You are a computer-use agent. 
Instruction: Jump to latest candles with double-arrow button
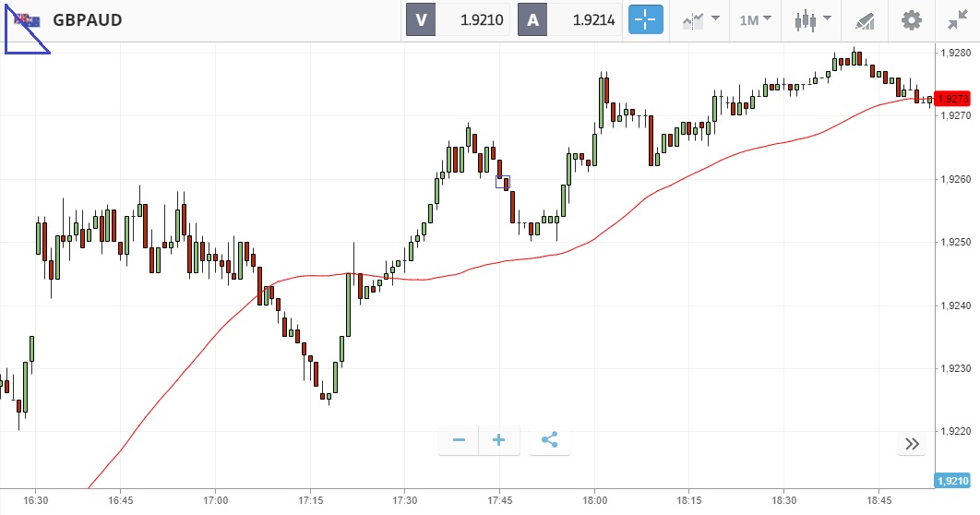pos(912,444)
